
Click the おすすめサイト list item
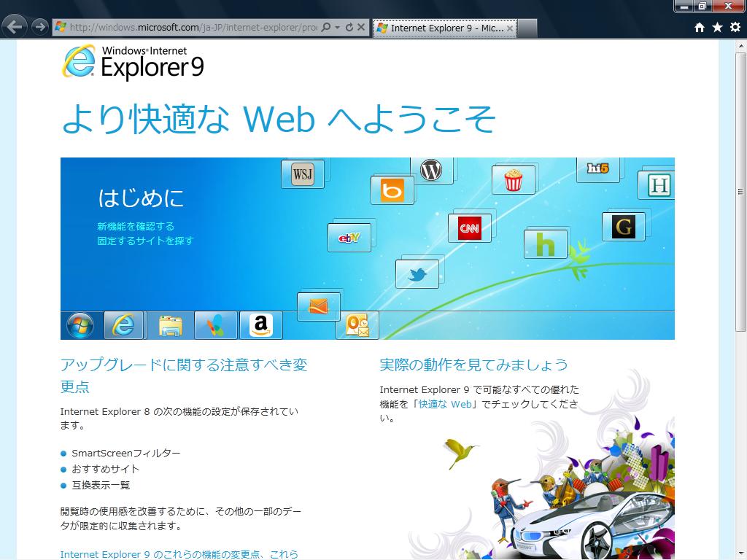[105, 469]
